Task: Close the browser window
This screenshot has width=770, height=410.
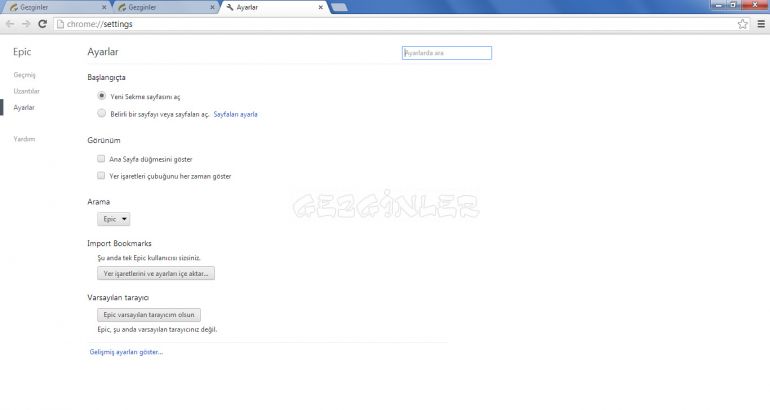Action: coord(755,5)
